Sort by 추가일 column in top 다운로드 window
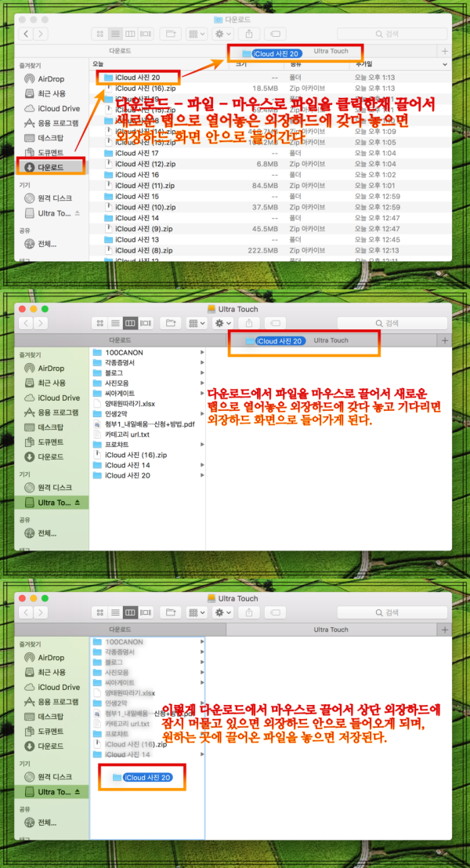The image size is (470, 868). (363, 65)
